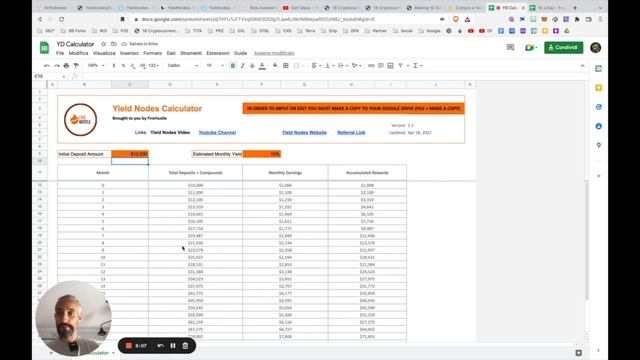
Task: Open the File menu
Action: (x=60, y=53)
